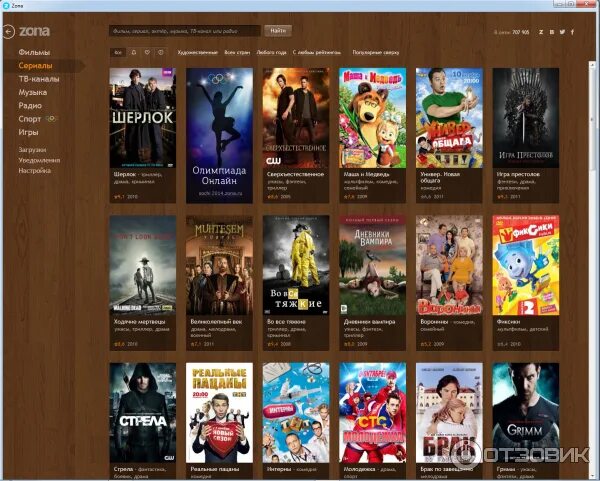Open the VK social page icon
This screenshot has height=481, width=600.
click(x=552, y=32)
